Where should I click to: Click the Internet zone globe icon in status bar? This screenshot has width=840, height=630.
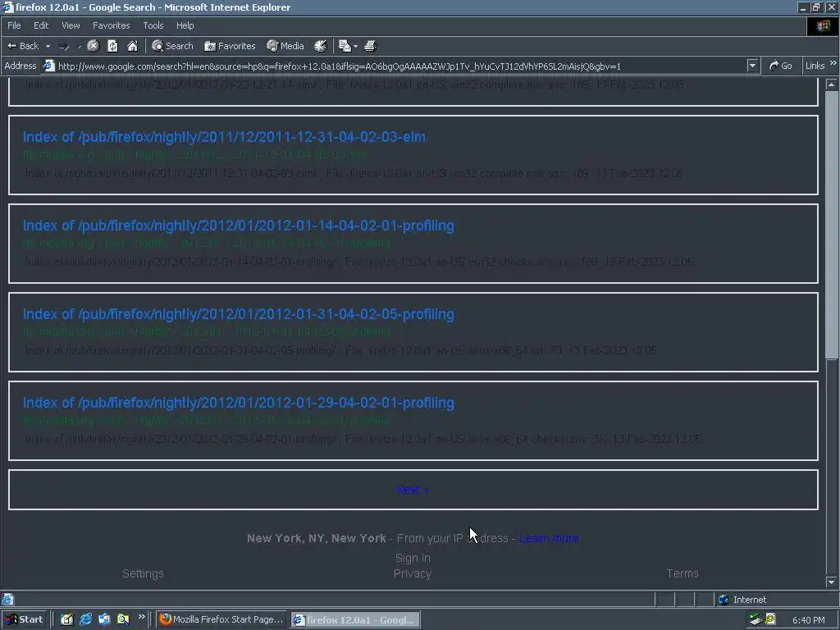724,600
